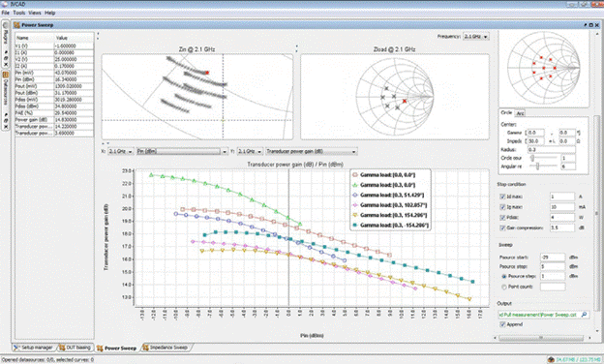The height and width of the screenshot is (364, 604).
Task: Open the Views menu
Action: point(35,13)
